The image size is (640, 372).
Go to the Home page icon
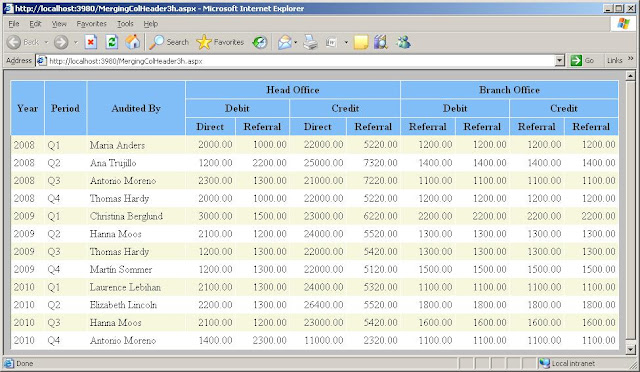point(133,42)
